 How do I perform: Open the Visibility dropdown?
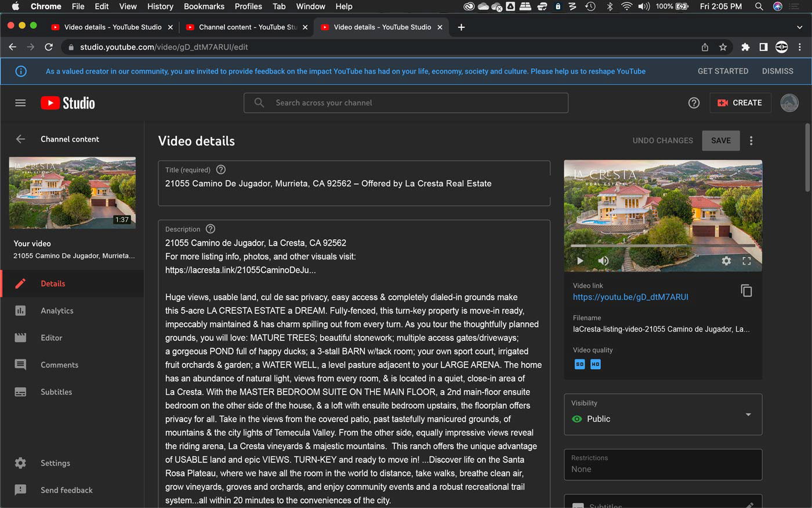click(663, 415)
